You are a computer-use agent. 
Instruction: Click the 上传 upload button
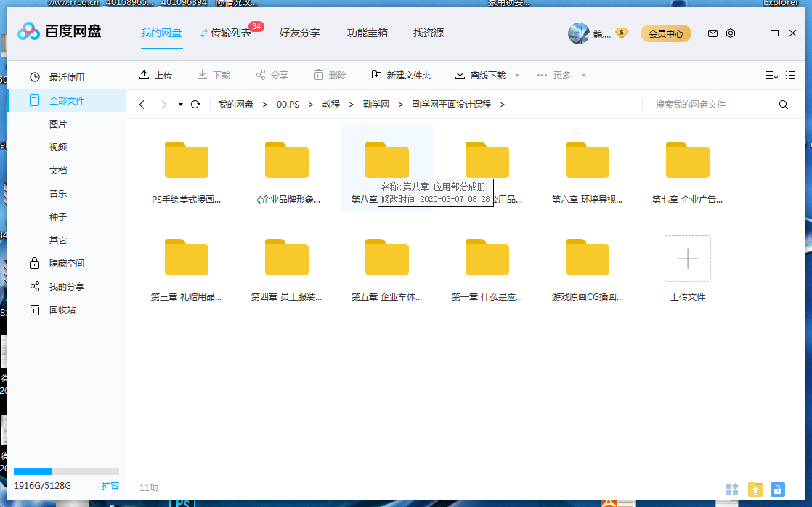click(155, 75)
